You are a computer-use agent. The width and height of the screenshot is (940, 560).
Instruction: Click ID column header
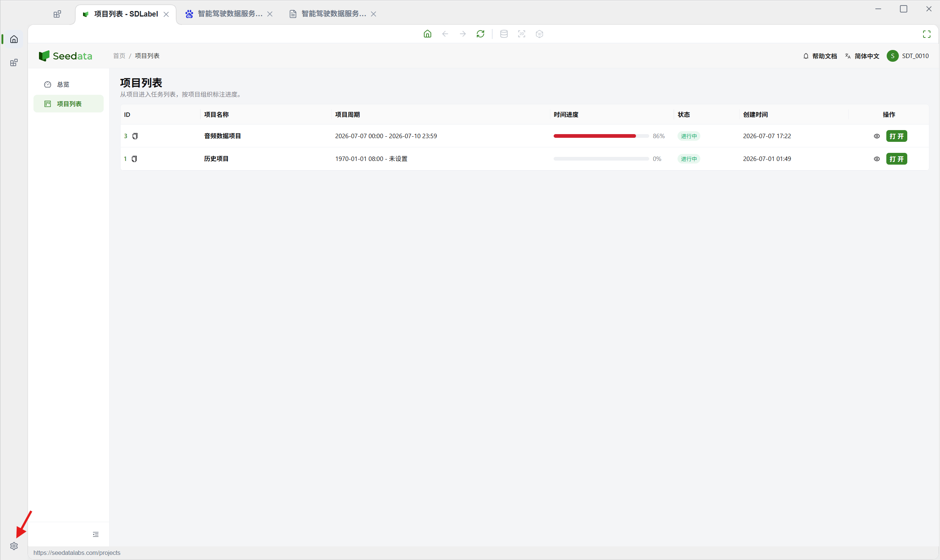pos(127,115)
